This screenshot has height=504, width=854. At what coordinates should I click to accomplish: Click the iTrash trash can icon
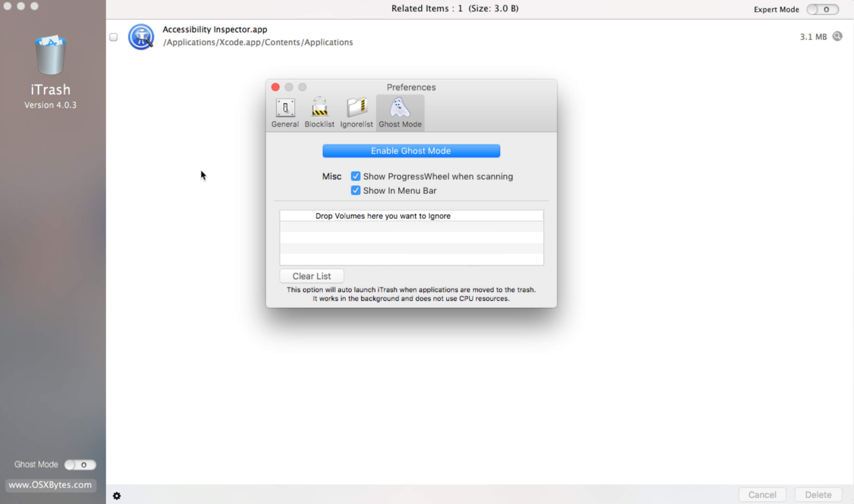coord(50,55)
